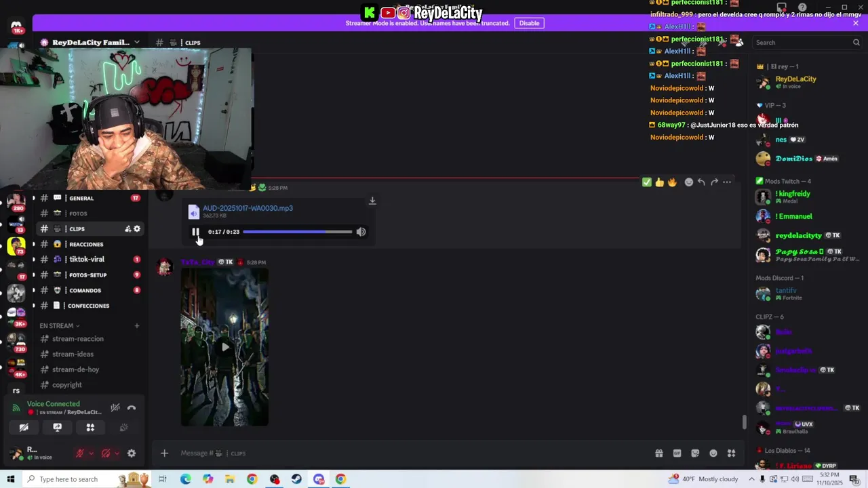
Task: Start an activity from the voice panel
Action: 90,428
